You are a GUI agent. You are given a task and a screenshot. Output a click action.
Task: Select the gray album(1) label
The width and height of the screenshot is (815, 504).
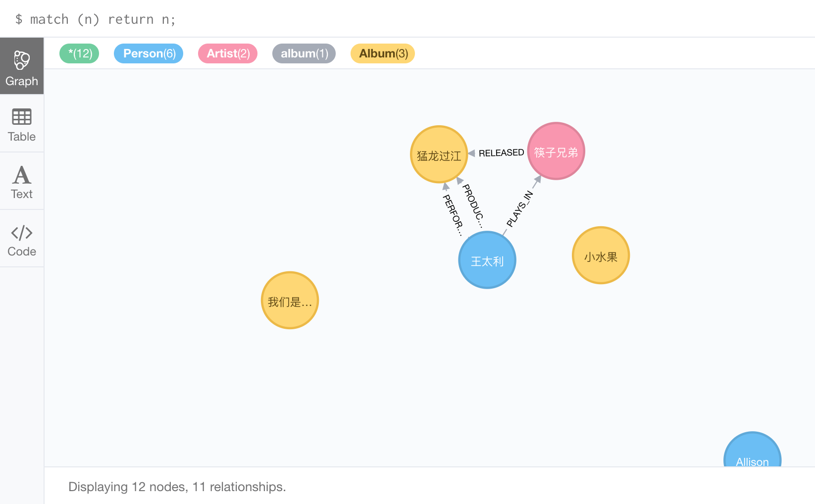coord(304,53)
